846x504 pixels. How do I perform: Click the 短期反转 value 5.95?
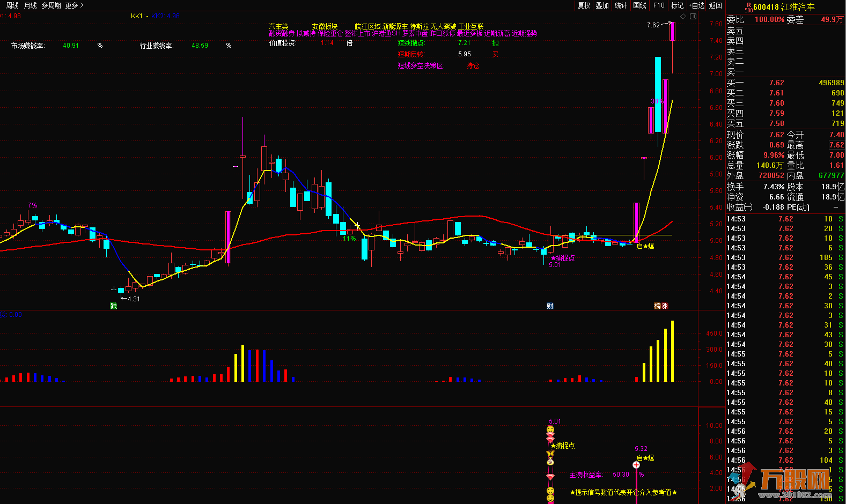[465, 54]
